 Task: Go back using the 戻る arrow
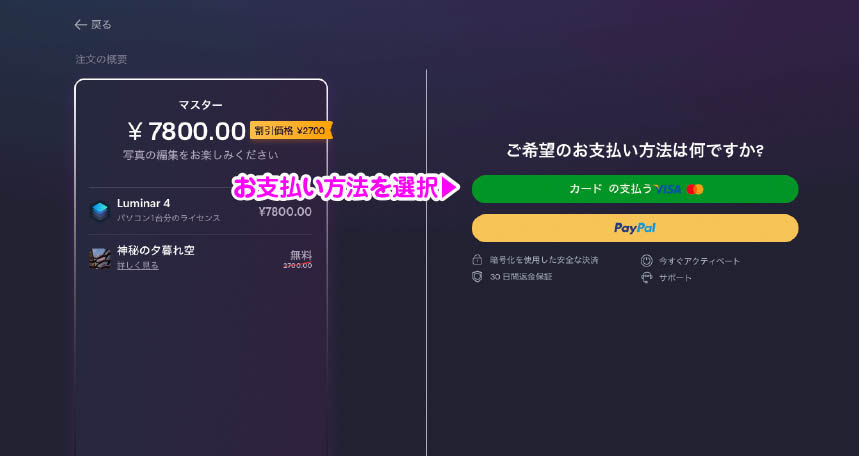tap(81, 25)
